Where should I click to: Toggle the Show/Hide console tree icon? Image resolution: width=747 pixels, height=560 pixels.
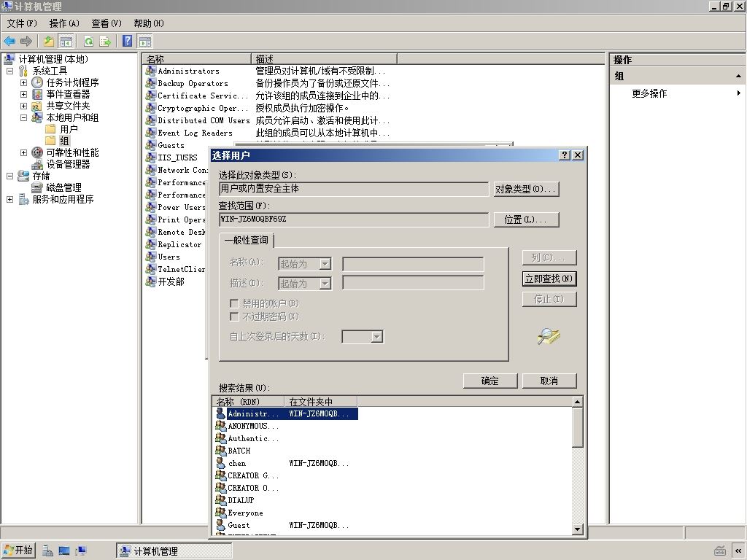point(66,42)
